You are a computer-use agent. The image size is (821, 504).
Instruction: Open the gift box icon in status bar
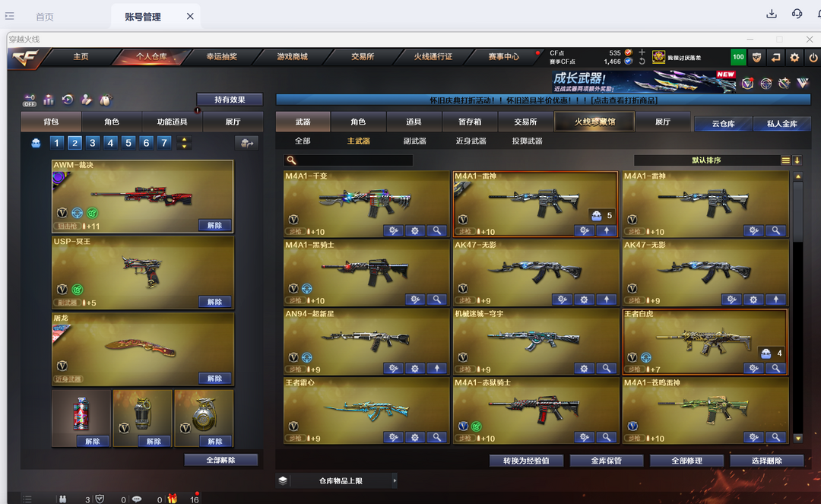(173, 499)
